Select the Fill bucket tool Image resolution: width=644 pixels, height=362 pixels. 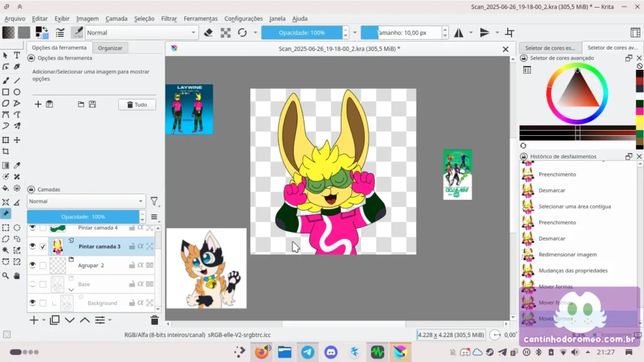[6, 189]
